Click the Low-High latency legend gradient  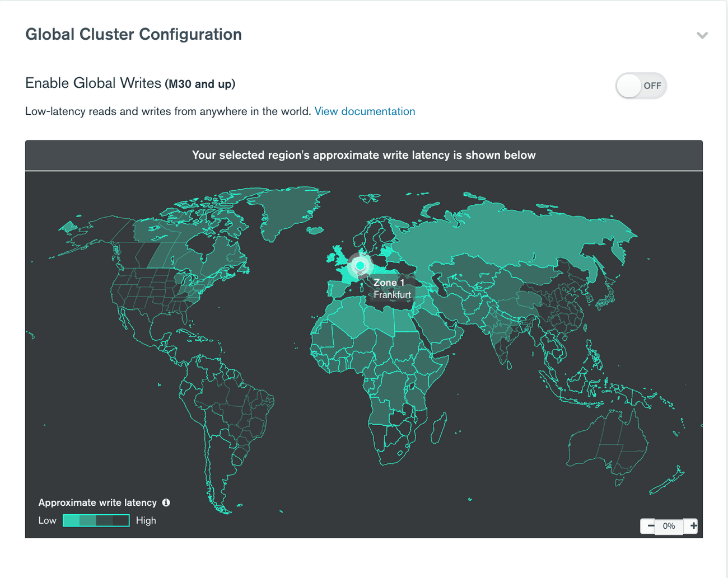(95, 520)
